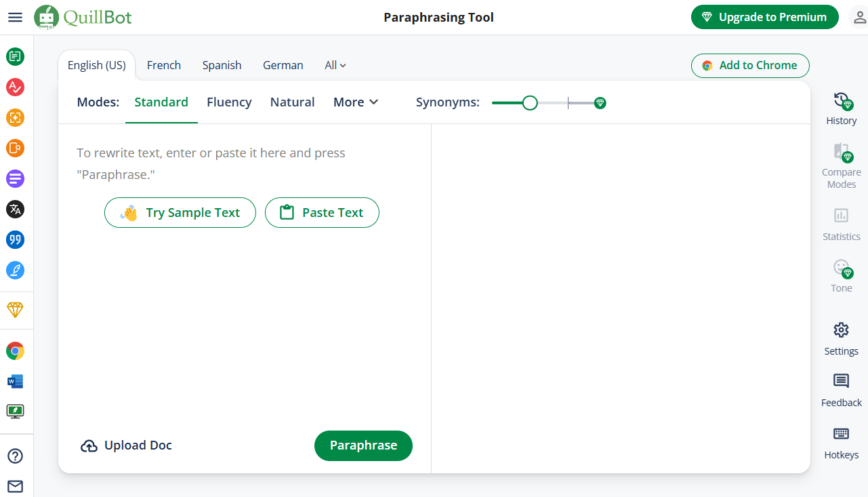Click the yellow Premium diamond icon
Screen dimensions: 868x497
tap(15, 310)
